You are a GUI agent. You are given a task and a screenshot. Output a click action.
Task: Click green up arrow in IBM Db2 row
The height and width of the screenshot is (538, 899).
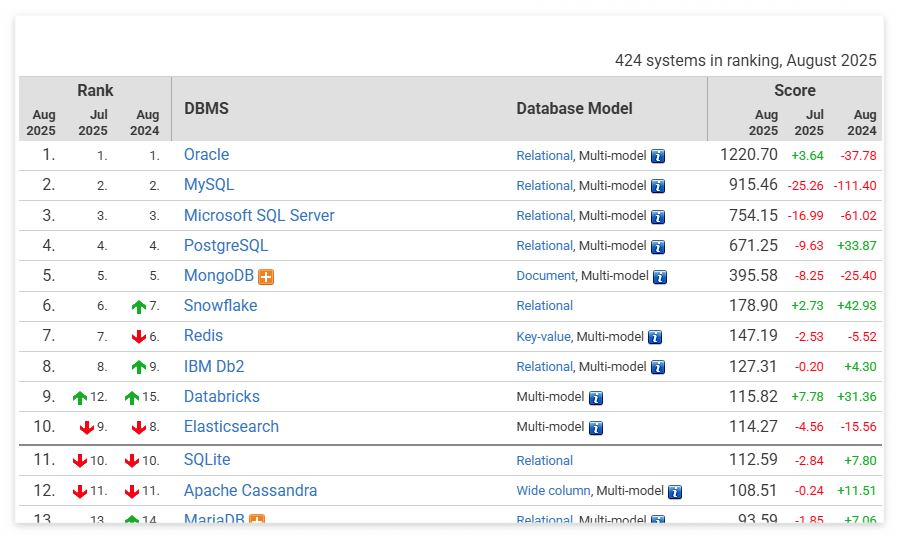tap(139, 367)
